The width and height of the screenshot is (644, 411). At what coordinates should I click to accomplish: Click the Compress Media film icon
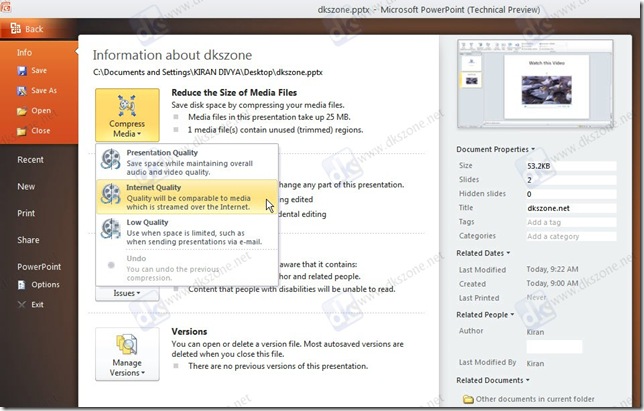pos(127,106)
